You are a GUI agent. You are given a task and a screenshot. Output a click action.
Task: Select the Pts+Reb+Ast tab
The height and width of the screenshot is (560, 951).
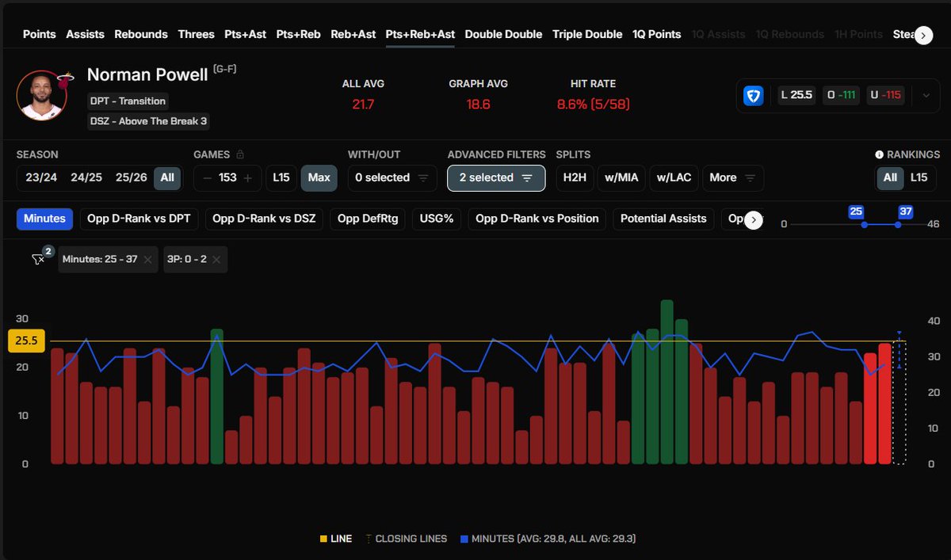point(420,34)
